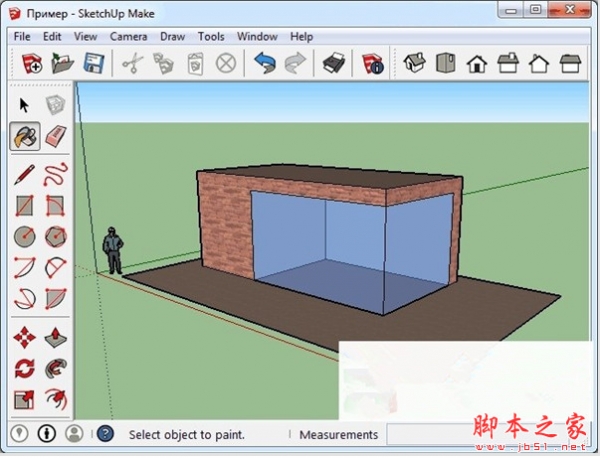Select the Polygon tool
This screenshot has width=600, height=458.
click(56, 236)
